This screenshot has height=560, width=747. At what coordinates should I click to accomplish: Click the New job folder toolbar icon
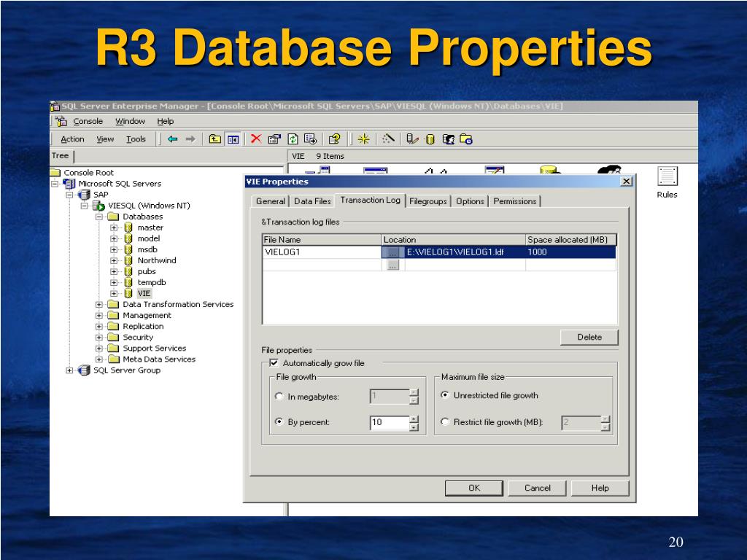465,139
